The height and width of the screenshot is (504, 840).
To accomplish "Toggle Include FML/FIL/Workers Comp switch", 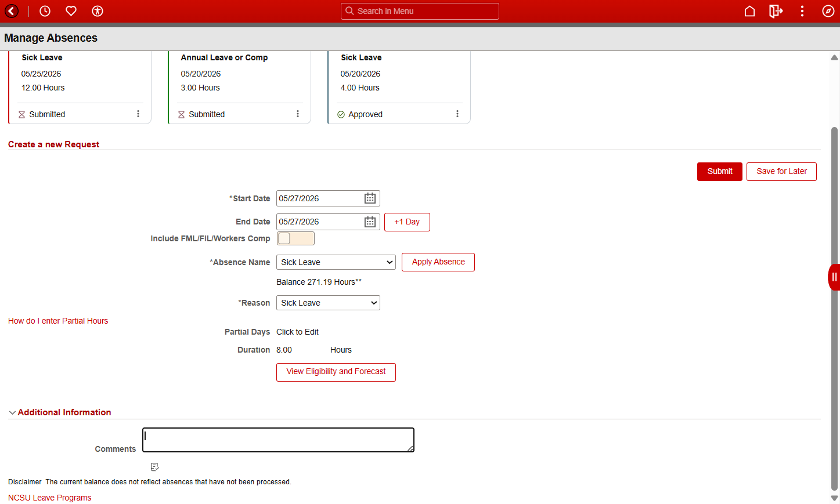I will 295,238.
